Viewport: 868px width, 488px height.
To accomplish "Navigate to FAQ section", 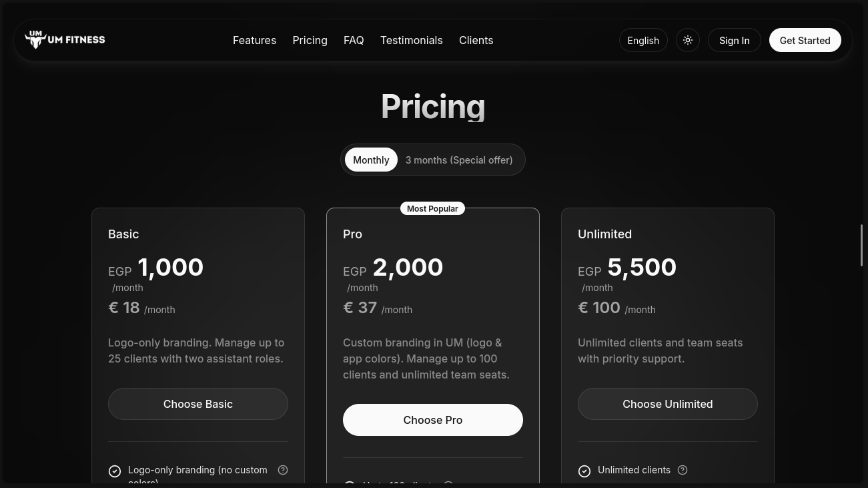I will [x=354, y=40].
